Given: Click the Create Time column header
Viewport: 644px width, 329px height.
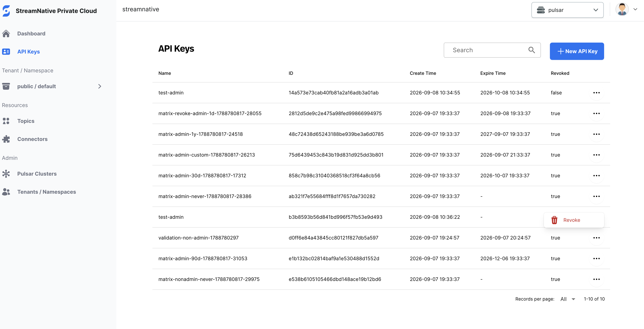Looking at the screenshot, I should (x=423, y=73).
